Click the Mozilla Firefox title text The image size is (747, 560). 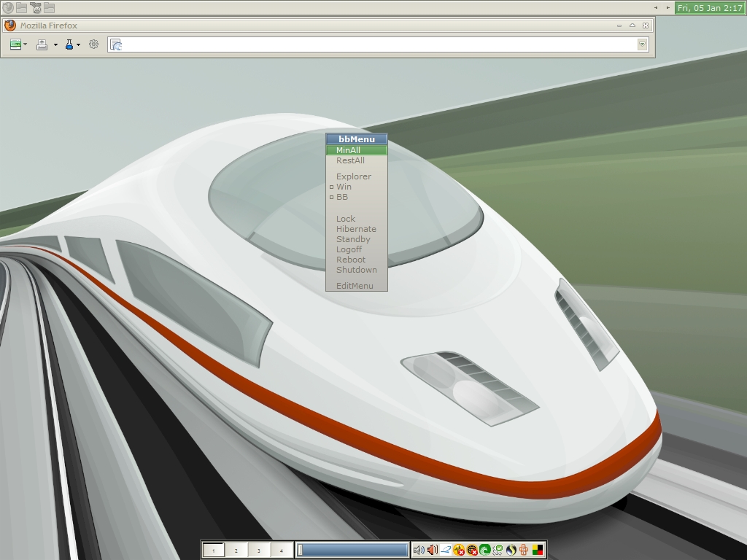(x=49, y=26)
